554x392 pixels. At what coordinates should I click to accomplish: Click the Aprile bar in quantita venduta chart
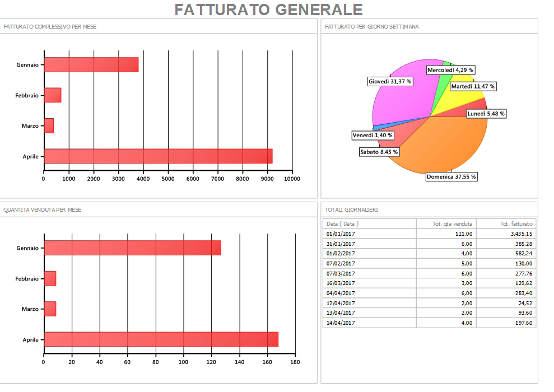[161, 339]
